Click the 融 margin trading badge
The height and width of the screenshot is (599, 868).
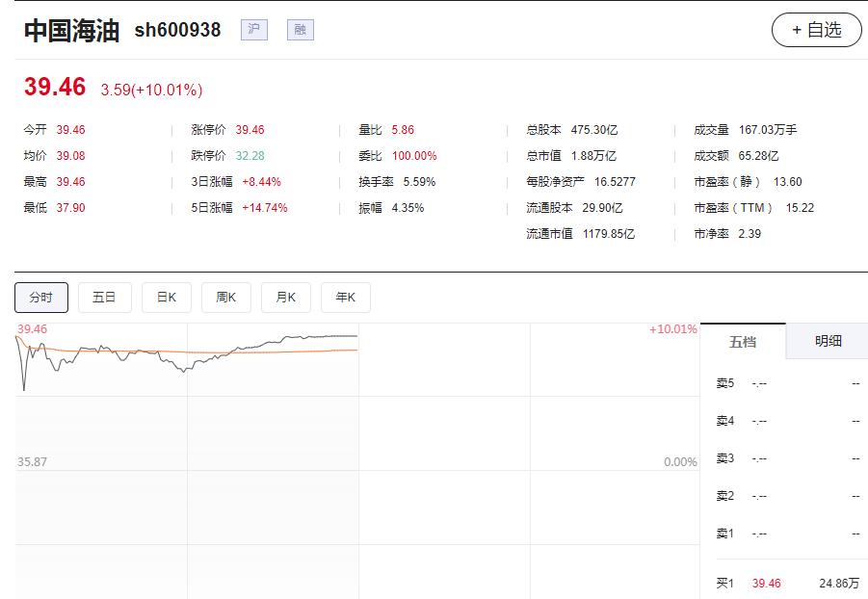(x=301, y=30)
